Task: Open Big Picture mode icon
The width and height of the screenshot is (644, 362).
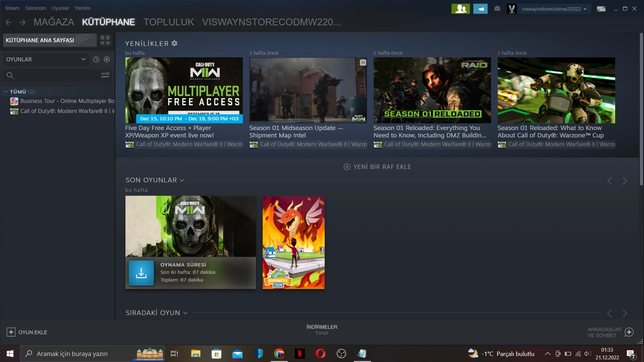Action: [601, 9]
